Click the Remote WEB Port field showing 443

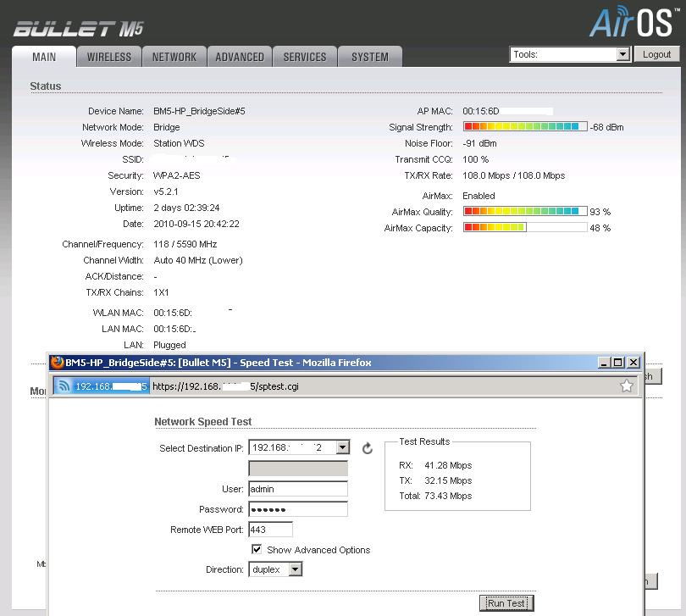[x=270, y=530]
